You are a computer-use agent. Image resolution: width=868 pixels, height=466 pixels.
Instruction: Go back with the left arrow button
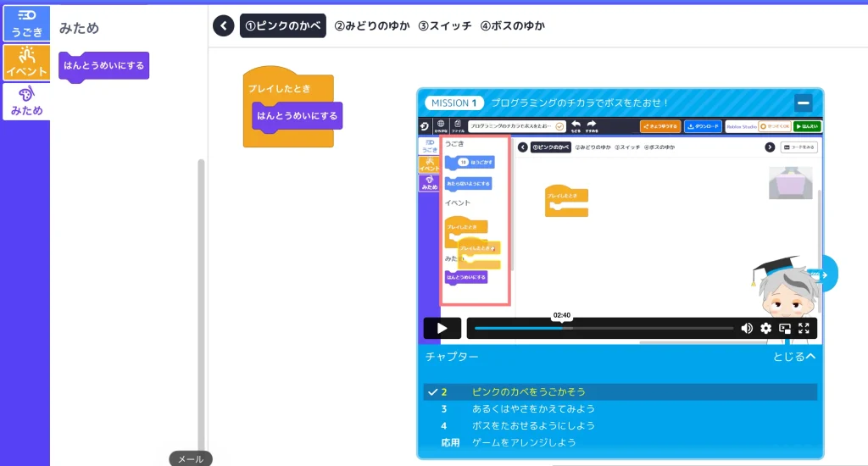coord(224,25)
